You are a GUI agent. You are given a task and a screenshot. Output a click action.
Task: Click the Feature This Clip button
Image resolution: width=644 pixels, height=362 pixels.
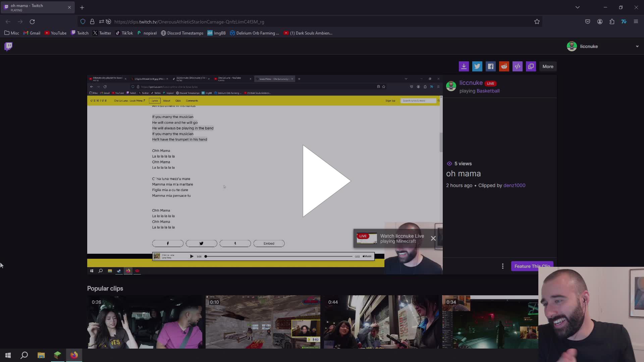tap(532, 266)
